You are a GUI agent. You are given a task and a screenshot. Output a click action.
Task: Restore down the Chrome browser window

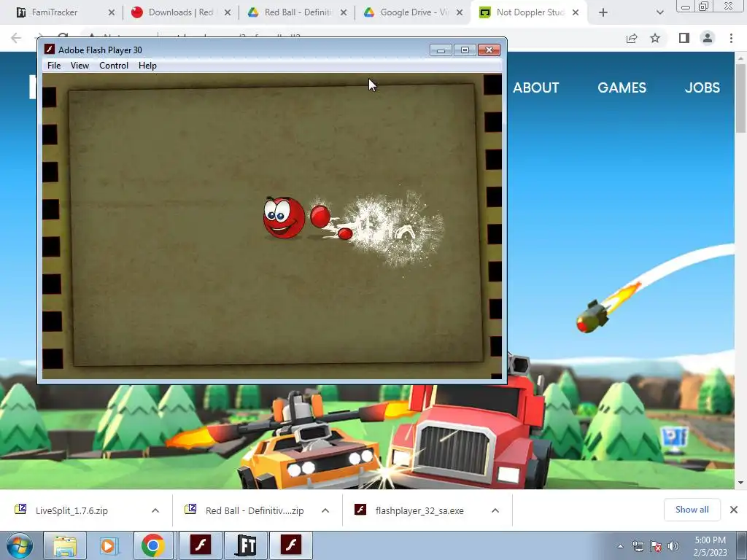pyautogui.click(x=703, y=7)
